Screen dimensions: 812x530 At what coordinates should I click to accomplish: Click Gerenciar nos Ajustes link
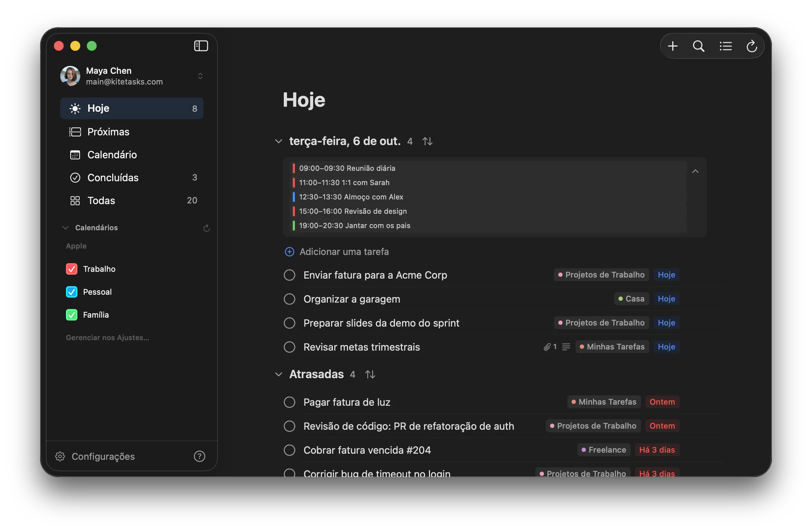click(x=108, y=338)
